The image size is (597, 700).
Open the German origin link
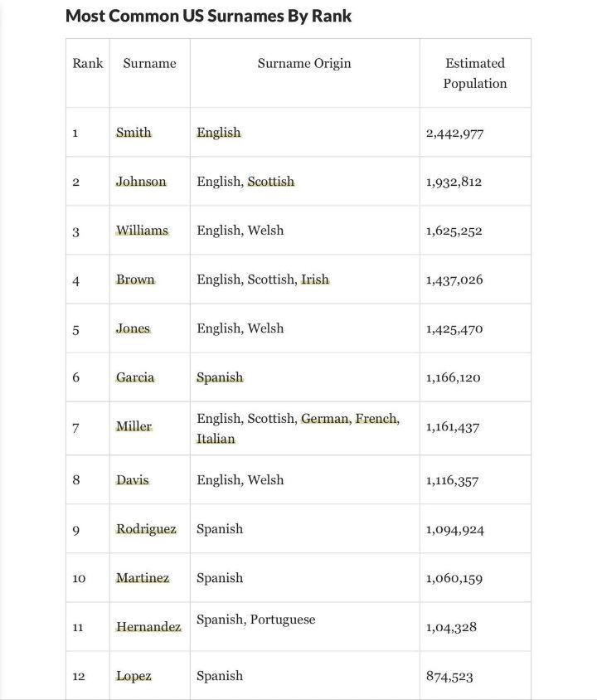[x=324, y=419]
